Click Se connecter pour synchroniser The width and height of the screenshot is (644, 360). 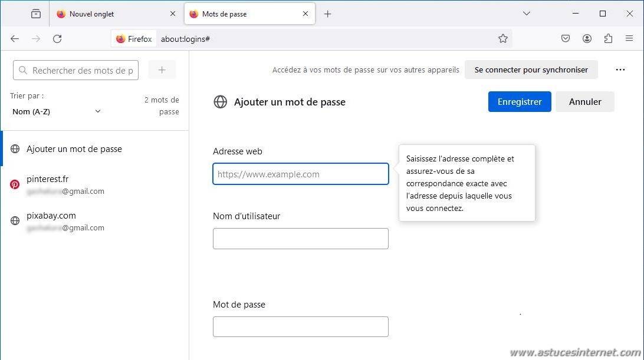pyautogui.click(x=531, y=70)
